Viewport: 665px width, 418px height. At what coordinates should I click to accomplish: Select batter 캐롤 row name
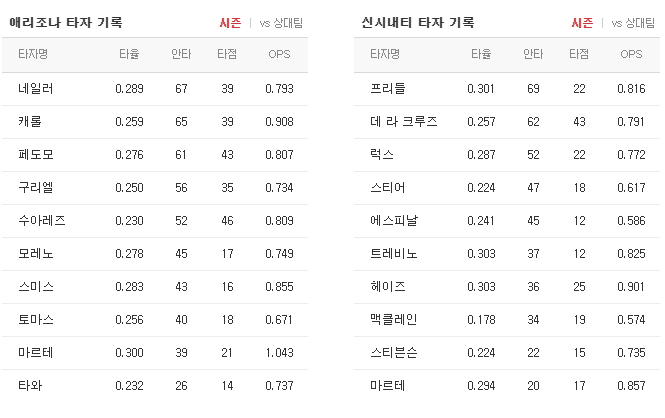tap(30, 122)
